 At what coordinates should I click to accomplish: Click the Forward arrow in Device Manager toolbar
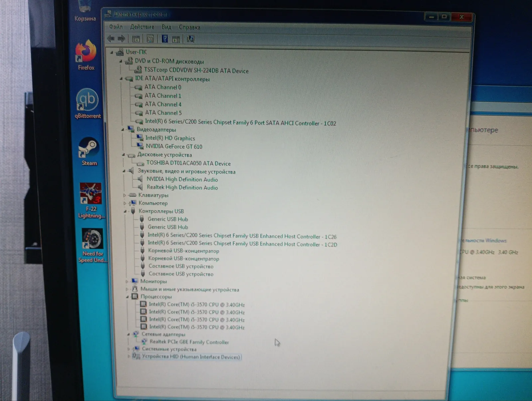(121, 39)
